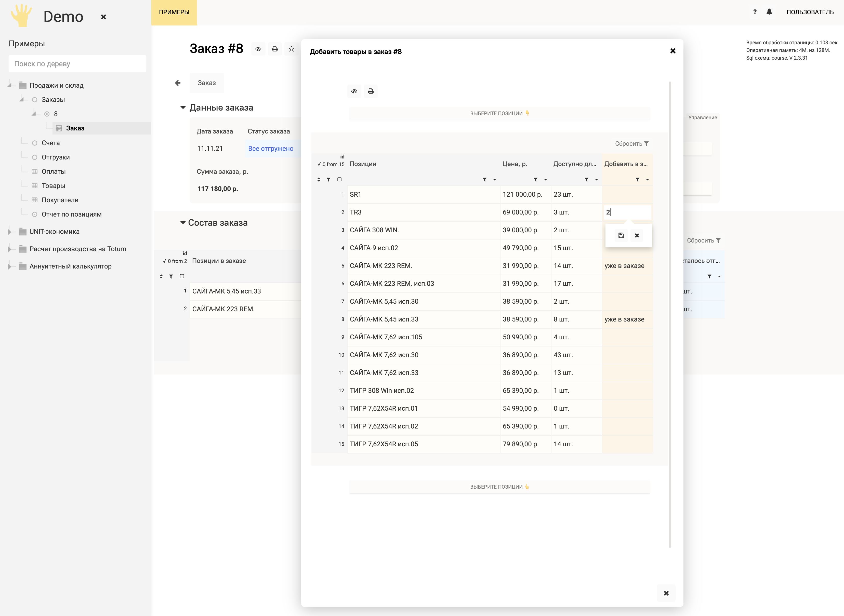This screenshot has height=616, width=844.
Task: Click Сбросить filter behind the dialog
Action: [703, 240]
